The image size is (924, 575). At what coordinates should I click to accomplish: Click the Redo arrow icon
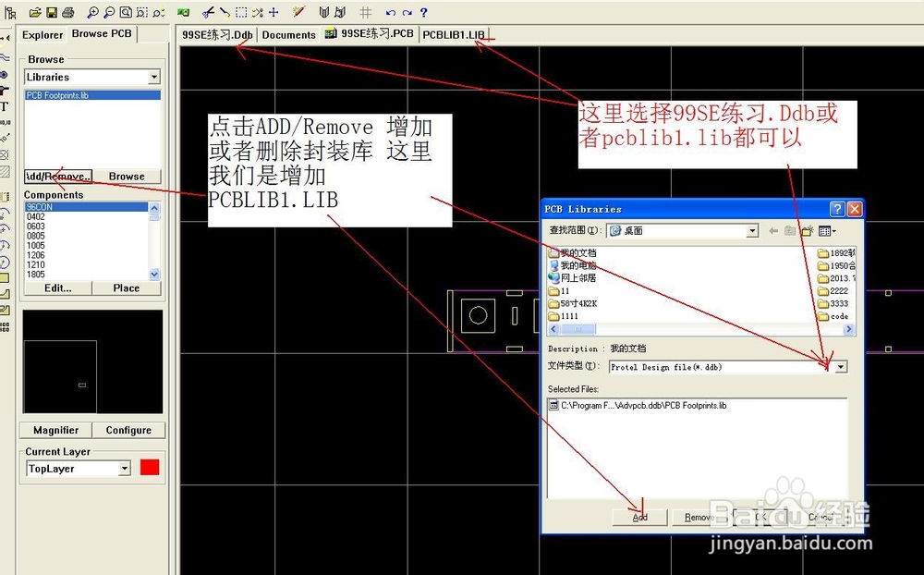[407, 12]
